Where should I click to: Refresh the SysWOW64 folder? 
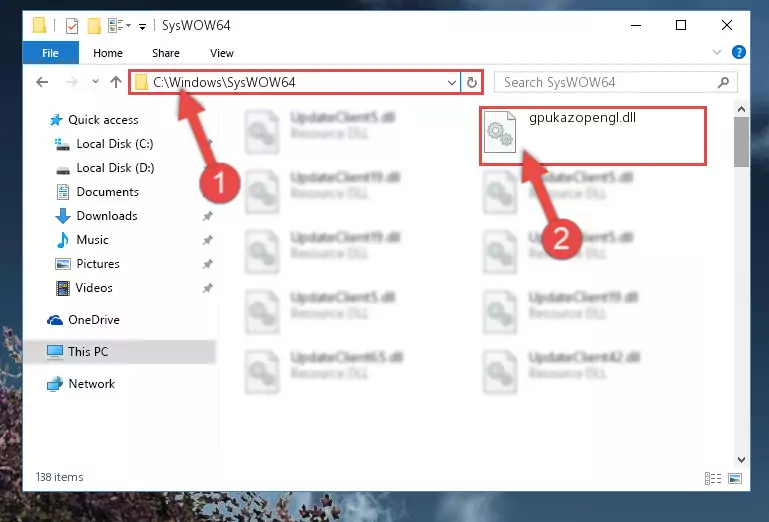click(x=471, y=82)
